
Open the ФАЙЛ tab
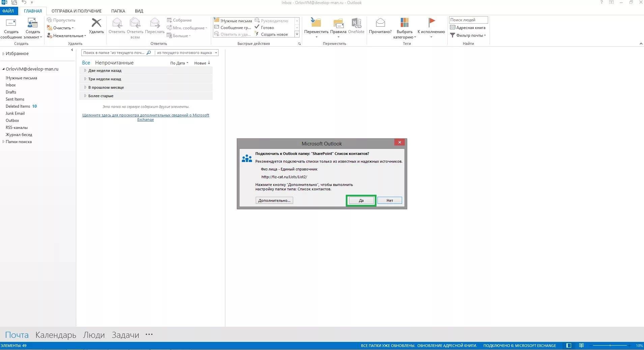point(8,11)
